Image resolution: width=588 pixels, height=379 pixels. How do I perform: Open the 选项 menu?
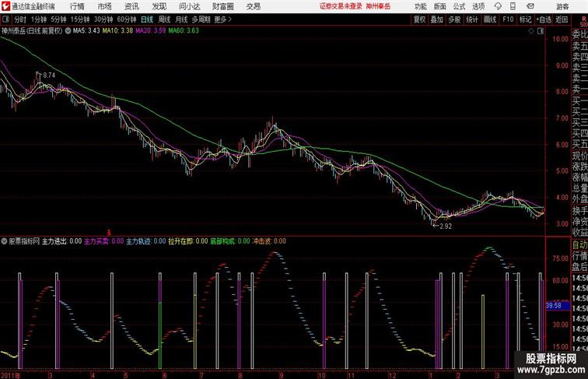pos(478,6)
